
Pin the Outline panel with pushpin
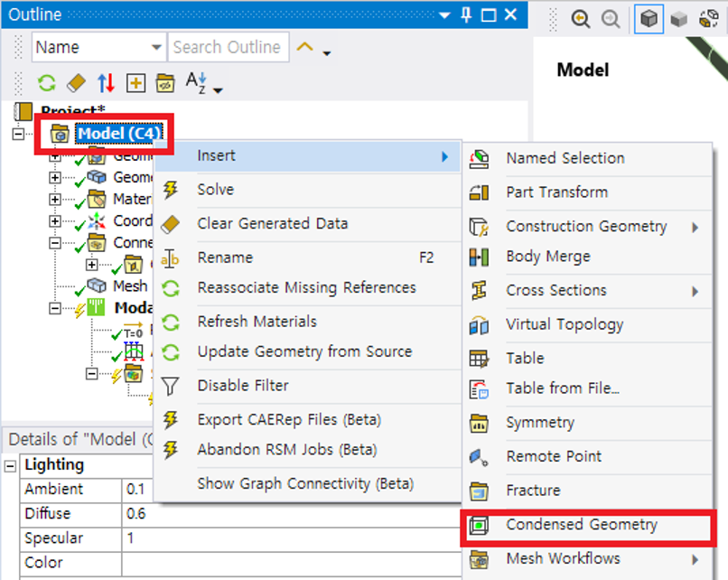[467, 15]
